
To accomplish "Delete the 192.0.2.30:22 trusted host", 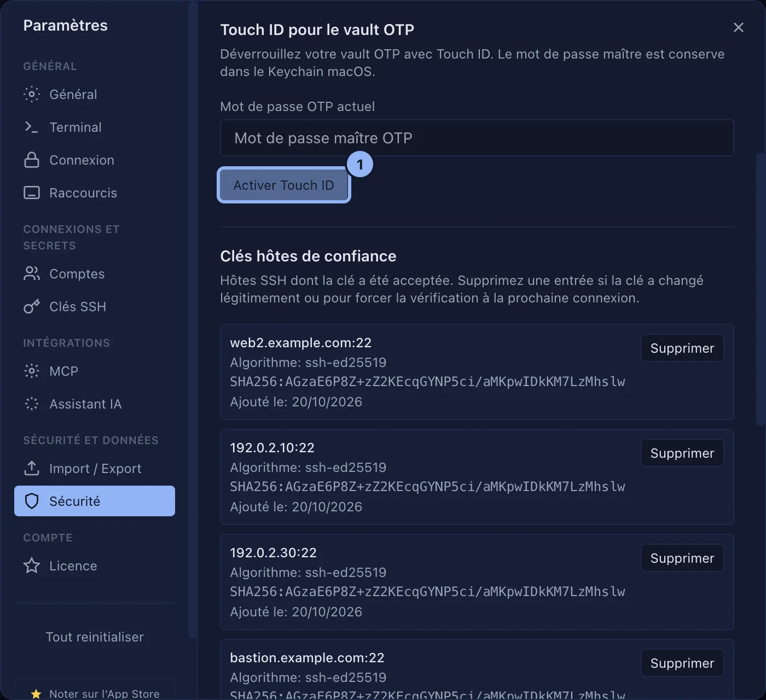I will 682,558.
